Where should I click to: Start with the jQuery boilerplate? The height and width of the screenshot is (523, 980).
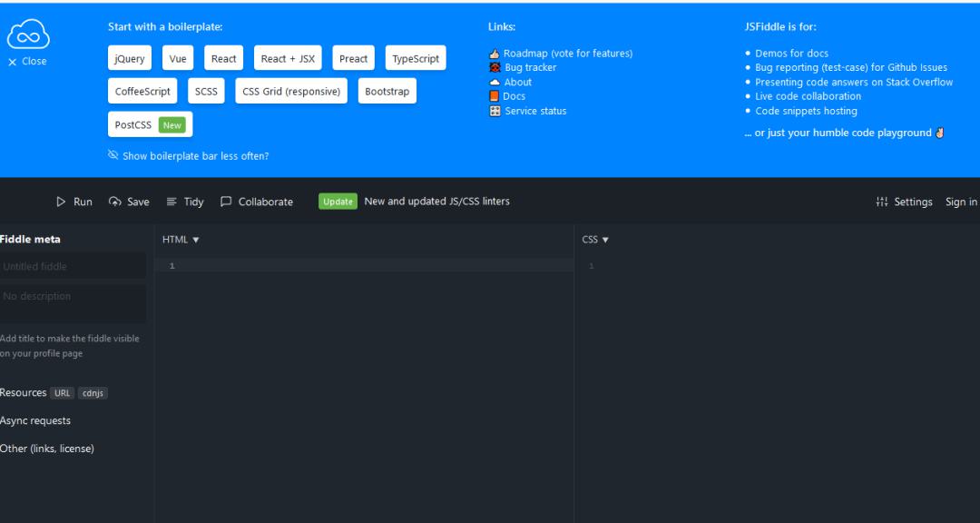tap(130, 58)
